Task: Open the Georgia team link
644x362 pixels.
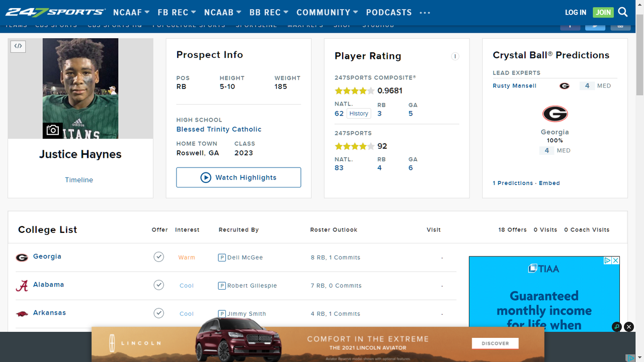Action: point(47,256)
